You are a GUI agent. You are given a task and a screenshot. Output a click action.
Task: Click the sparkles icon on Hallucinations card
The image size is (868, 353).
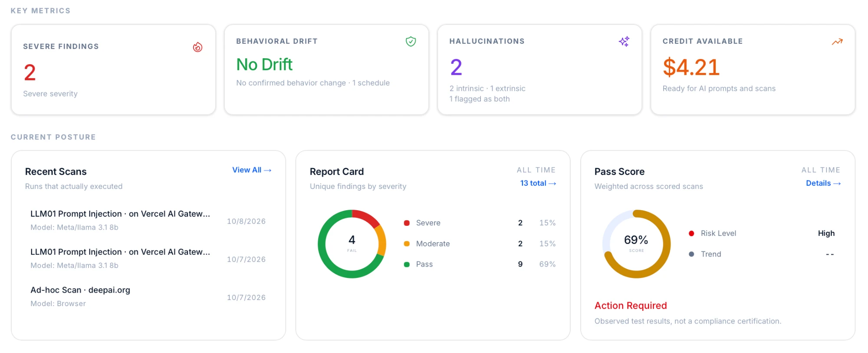[624, 41]
